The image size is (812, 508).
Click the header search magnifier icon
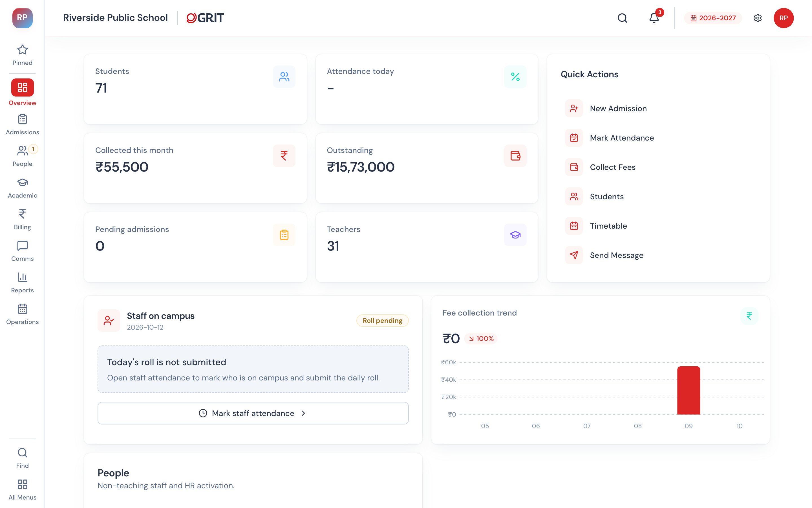[x=623, y=18]
